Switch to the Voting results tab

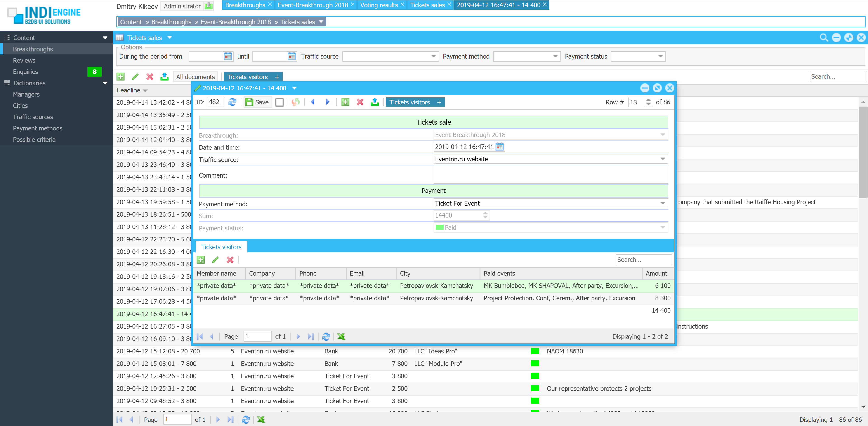pyautogui.click(x=379, y=5)
